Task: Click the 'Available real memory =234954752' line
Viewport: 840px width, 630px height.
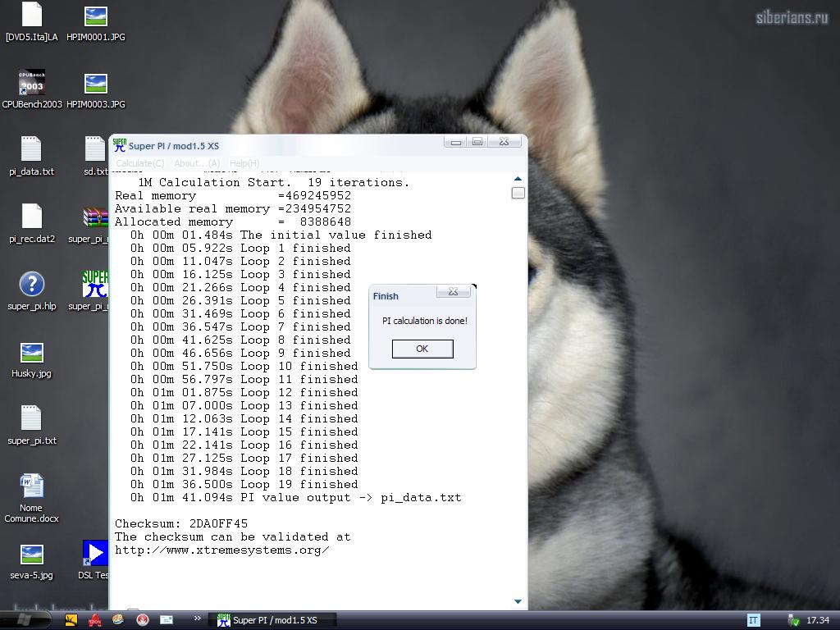Action: (233, 209)
